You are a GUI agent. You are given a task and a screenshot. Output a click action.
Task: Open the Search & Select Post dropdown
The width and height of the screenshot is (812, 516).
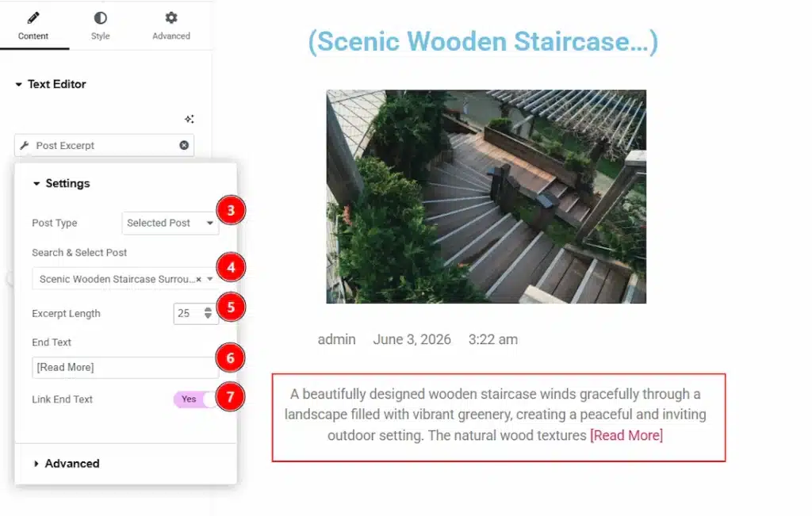tap(124, 279)
